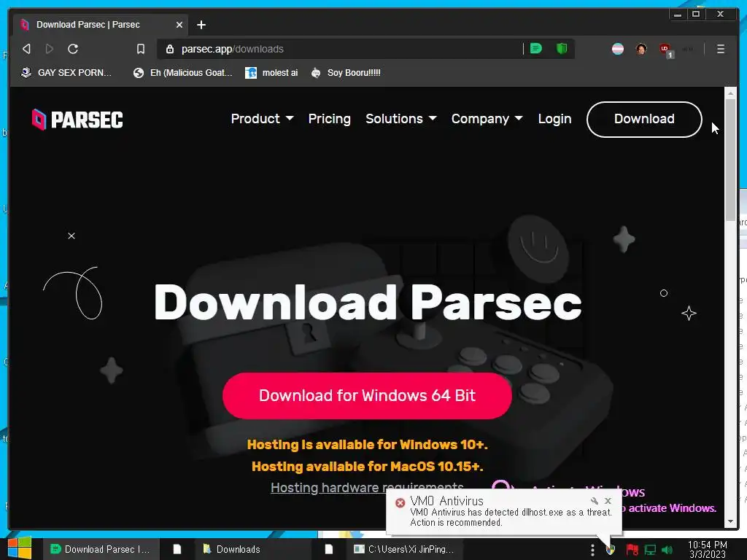This screenshot has height=560, width=747.
Task: Open the Pricing page
Action: (x=329, y=119)
